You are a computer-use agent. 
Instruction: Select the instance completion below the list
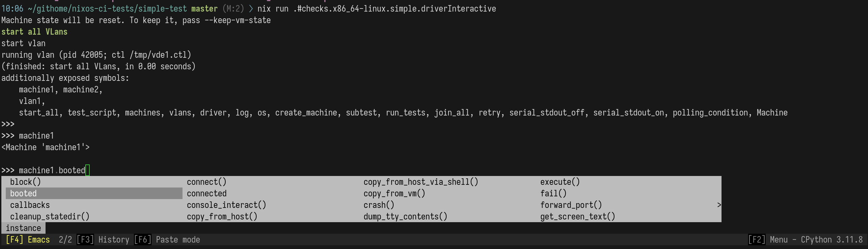pos(23,228)
